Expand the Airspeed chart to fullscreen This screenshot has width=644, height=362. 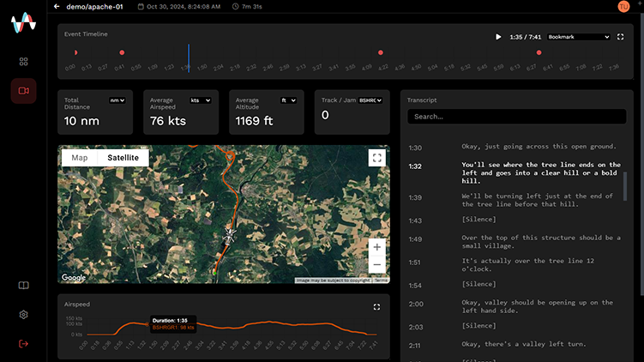[376, 307]
